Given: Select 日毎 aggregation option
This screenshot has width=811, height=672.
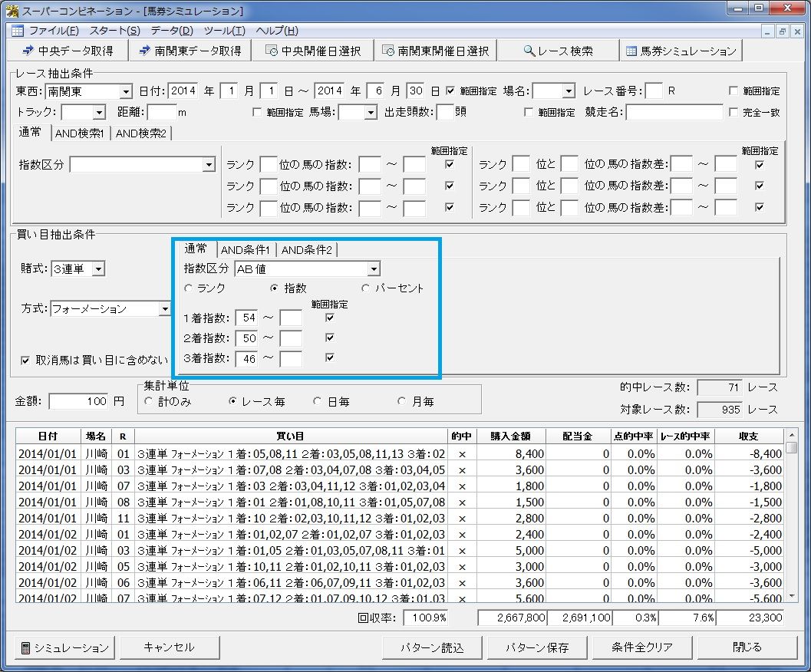Looking at the screenshot, I should point(318,401).
